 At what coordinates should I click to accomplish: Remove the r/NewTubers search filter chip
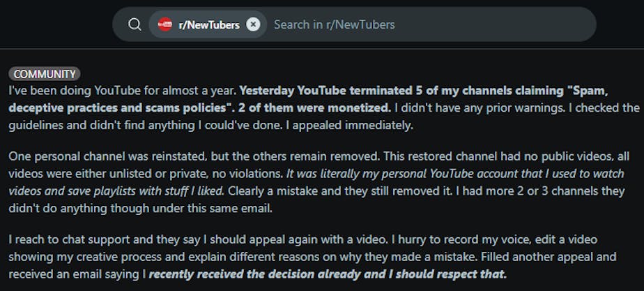pos(253,24)
